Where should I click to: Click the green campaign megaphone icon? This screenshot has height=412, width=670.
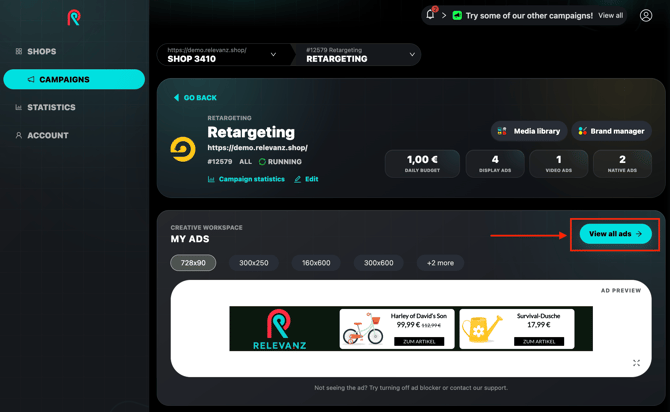(457, 16)
